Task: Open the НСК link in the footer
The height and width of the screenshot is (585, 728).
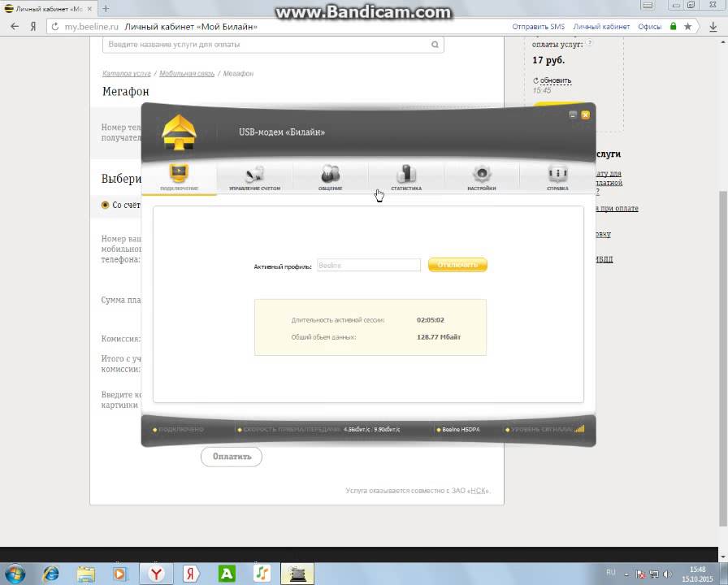Action: coord(478,490)
